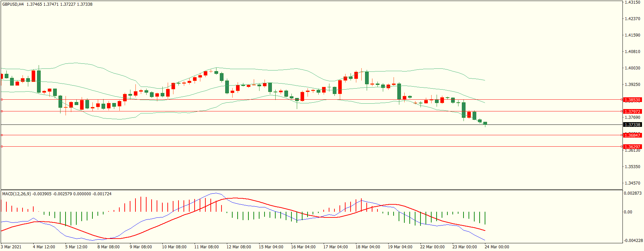Click the 24 Mar 00:00 time label
The height and width of the screenshot is (251, 644).
coord(497,247)
